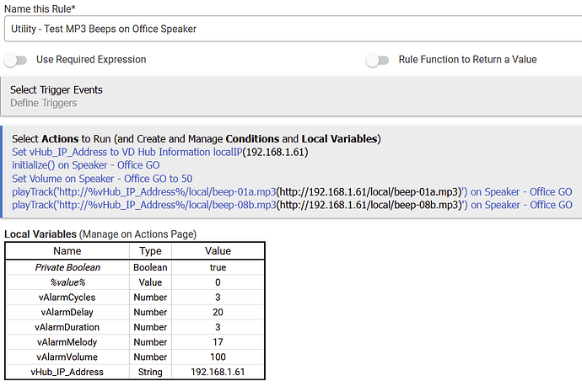Click the Name column header
582x392 pixels.
(67, 250)
